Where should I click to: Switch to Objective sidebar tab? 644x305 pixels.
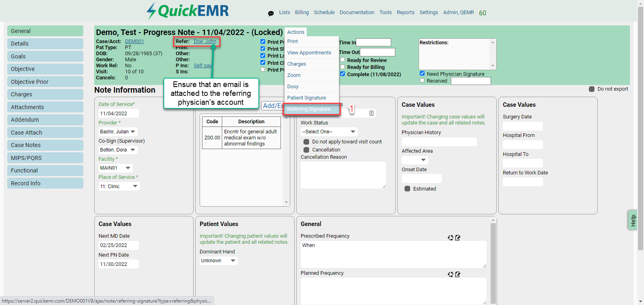pos(45,69)
